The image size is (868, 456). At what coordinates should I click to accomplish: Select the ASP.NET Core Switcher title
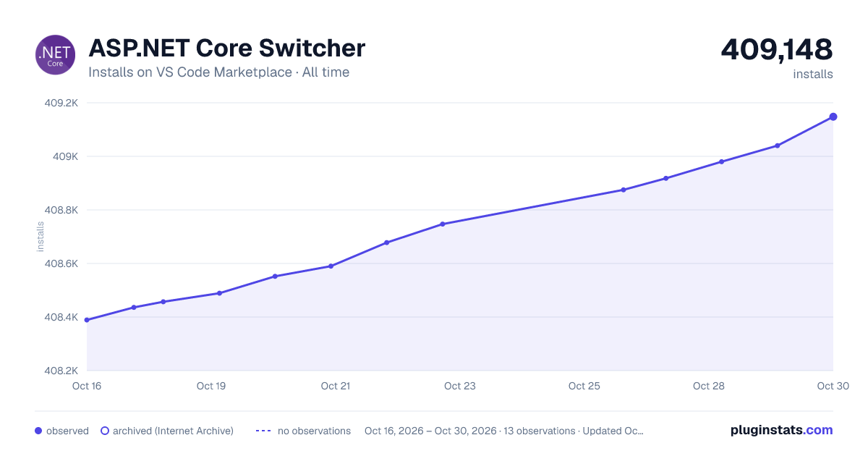[226, 48]
